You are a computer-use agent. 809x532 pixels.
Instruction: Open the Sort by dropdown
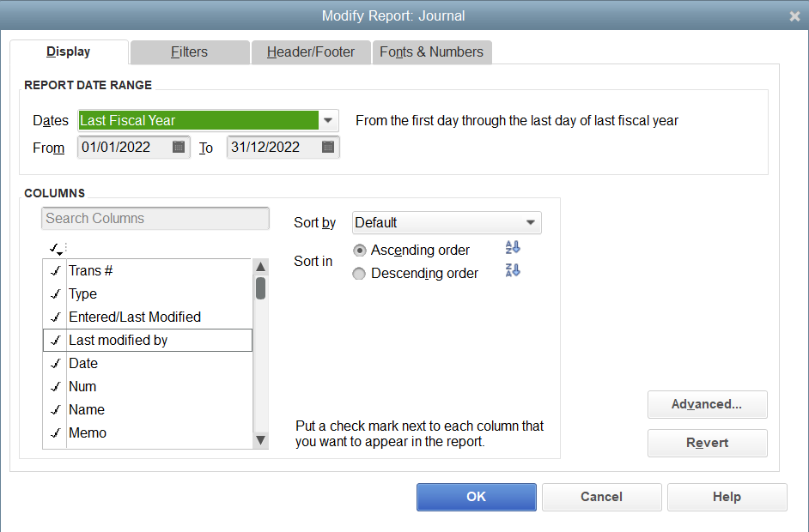[447, 223]
